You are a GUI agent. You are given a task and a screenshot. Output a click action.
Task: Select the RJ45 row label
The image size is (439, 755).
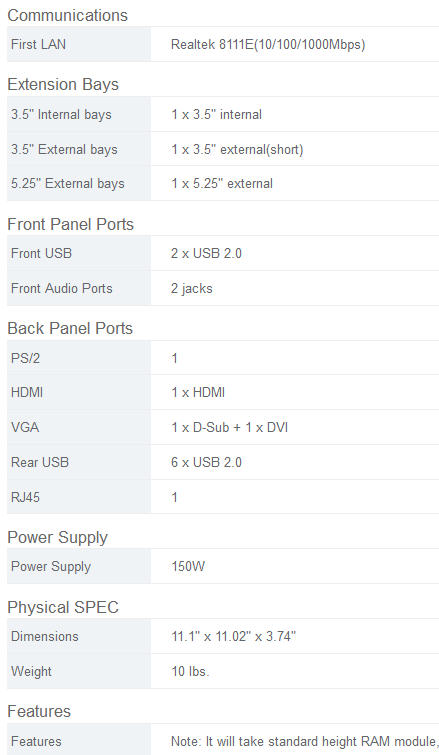(x=26, y=497)
